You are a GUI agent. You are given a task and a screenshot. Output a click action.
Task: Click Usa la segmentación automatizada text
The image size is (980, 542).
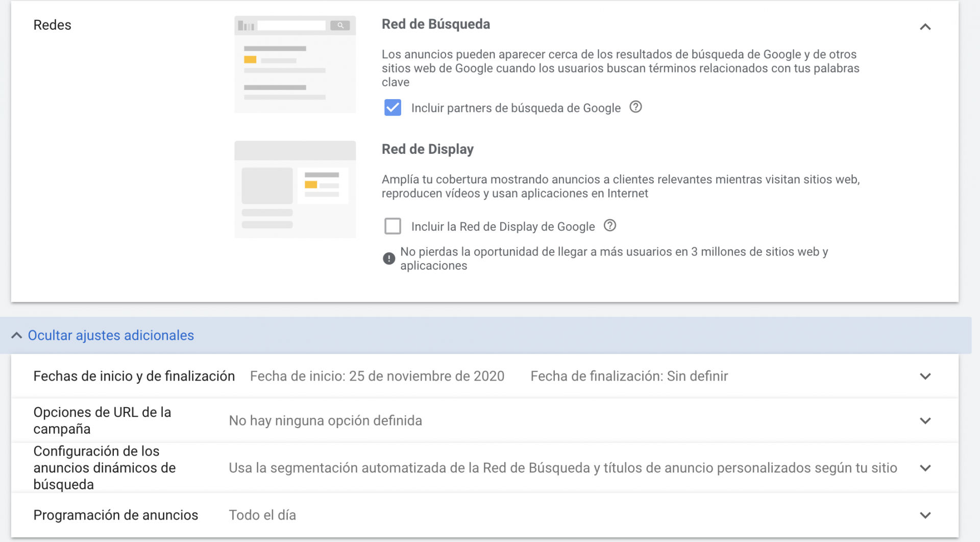[563, 468]
